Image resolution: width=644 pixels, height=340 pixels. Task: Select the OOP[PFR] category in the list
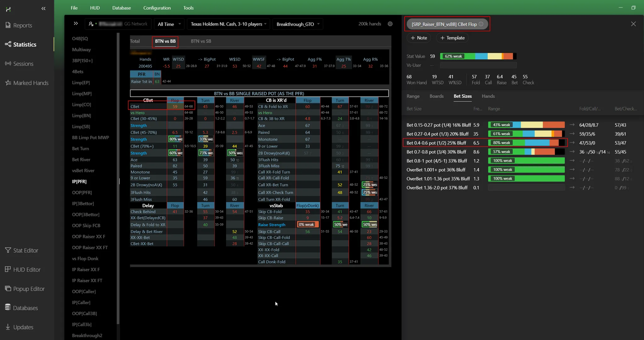click(82, 192)
